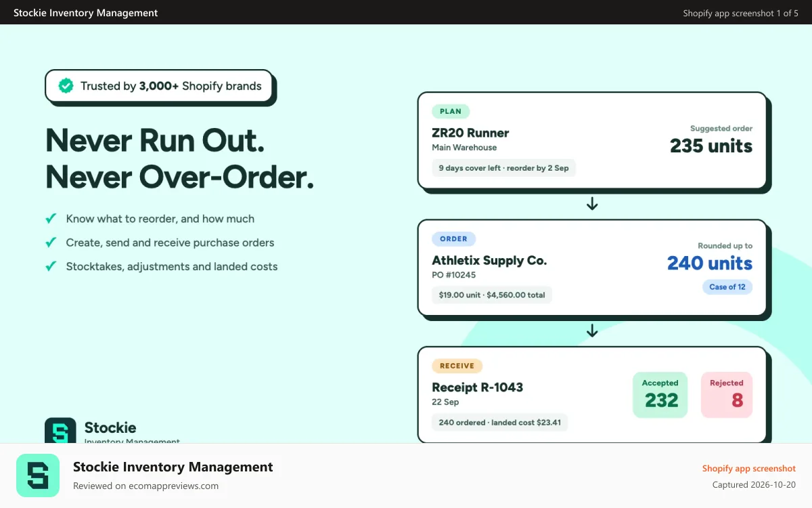The width and height of the screenshot is (812, 508).
Task: Click the RECEIVE tag on the third card
Action: pos(457,366)
